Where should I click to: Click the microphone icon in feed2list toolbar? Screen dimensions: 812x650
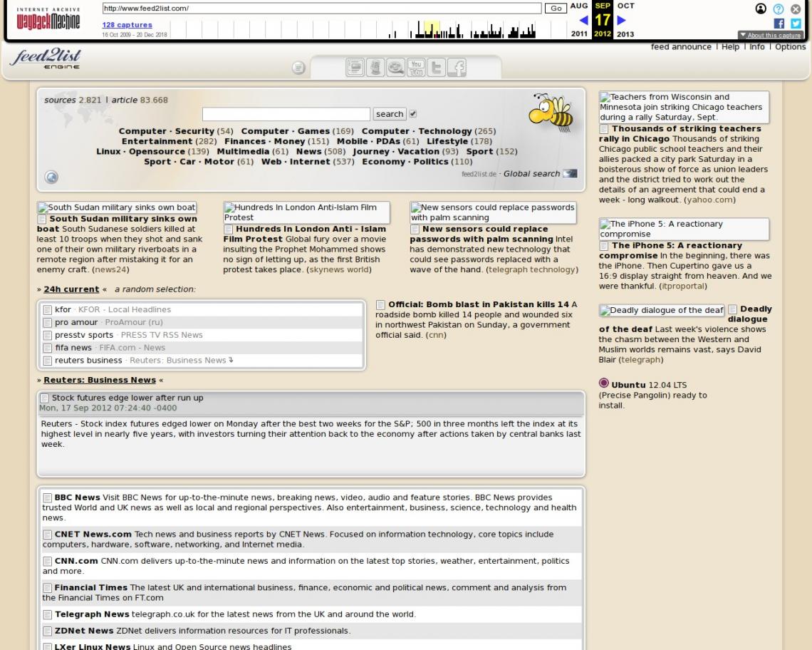click(375, 68)
